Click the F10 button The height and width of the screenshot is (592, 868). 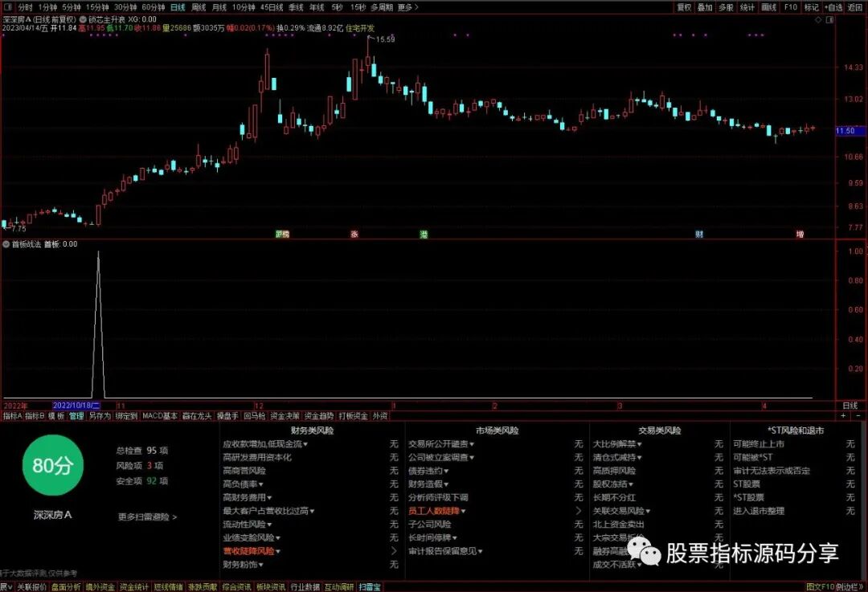point(791,7)
